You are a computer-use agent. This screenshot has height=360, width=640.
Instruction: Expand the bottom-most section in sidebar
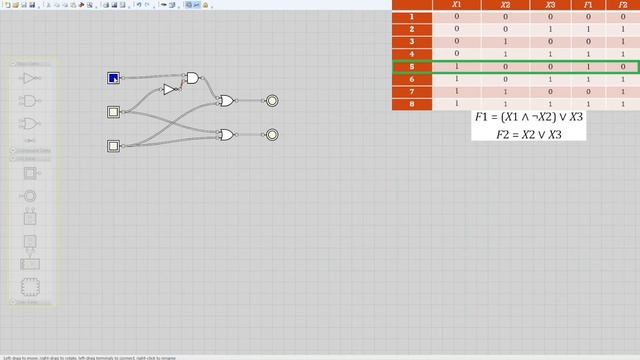point(13,302)
